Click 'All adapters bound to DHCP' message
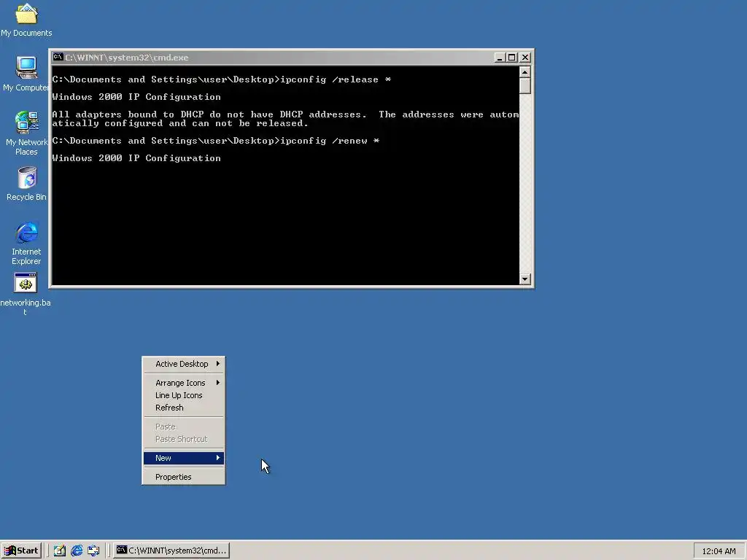Image resolution: width=747 pixels, height=560 pixels. pos(285,119)
